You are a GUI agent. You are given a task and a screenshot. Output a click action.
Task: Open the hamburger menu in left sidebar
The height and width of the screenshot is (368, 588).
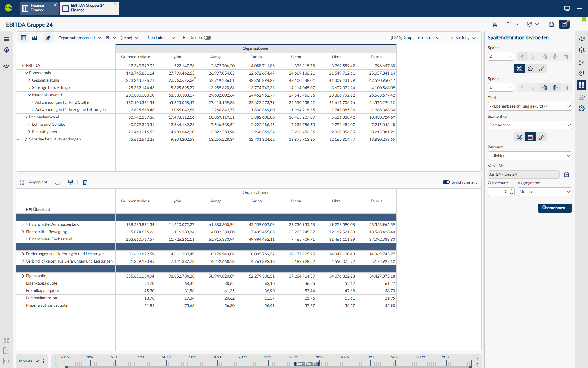click(6, 38)
